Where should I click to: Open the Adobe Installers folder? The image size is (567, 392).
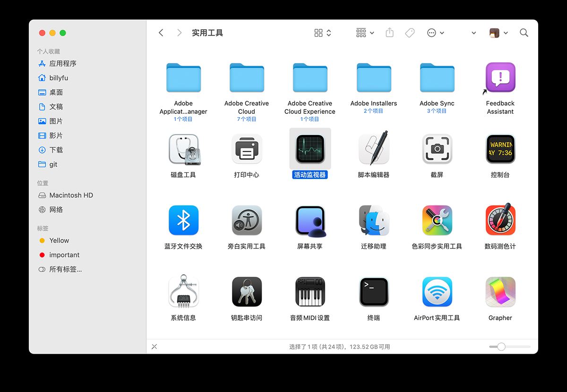click(x=373, y=77)
